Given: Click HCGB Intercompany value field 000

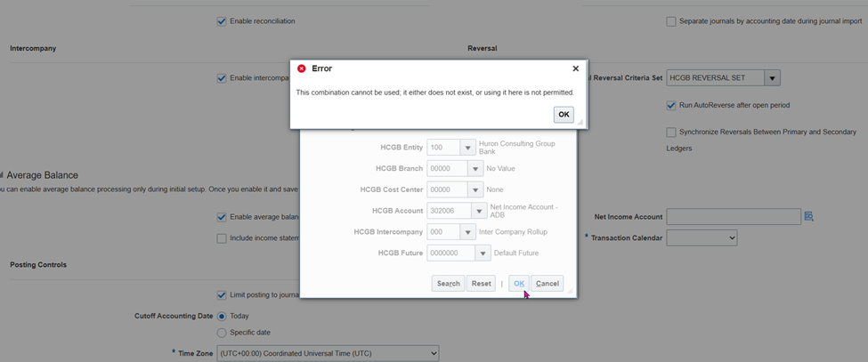Looking at the screenshot, I should click(443, 232).
